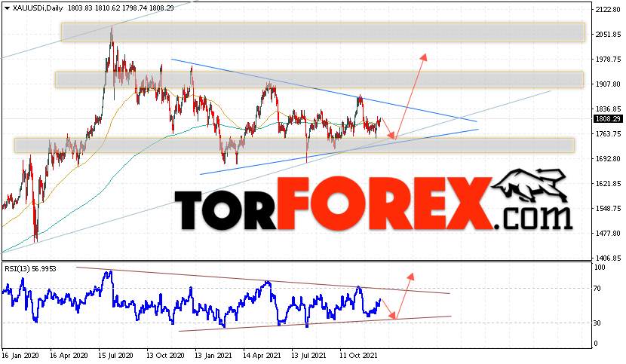Click the RSI scale value 0
626x364 pixels.
(596, 343)
